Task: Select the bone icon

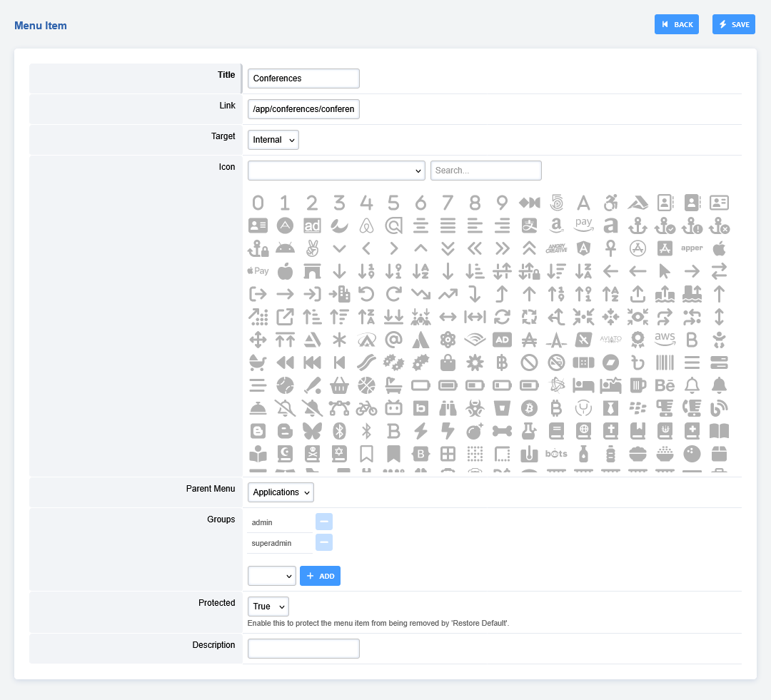Action: 502,430
